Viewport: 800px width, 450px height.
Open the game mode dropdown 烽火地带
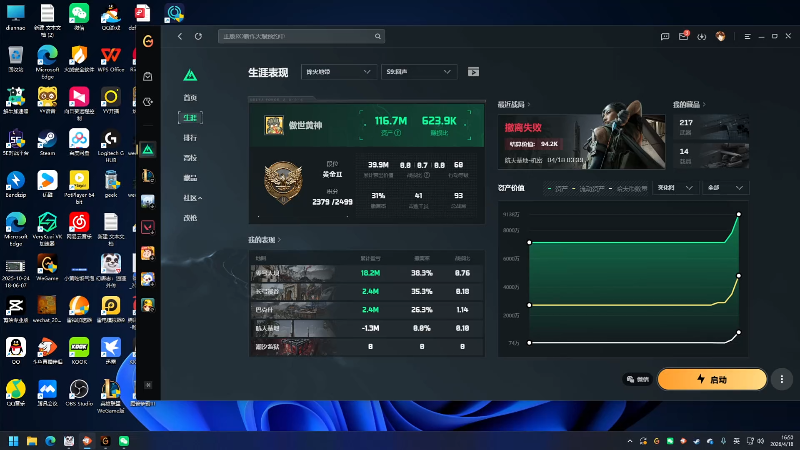[339, 72]
